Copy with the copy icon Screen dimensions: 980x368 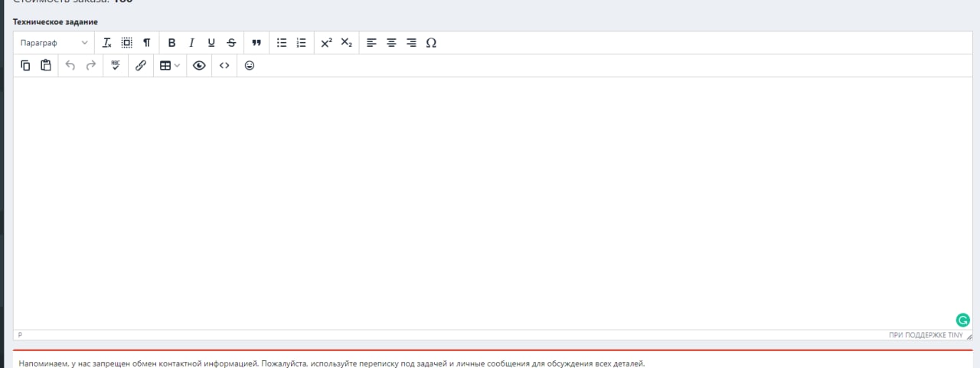pos(25,66)
